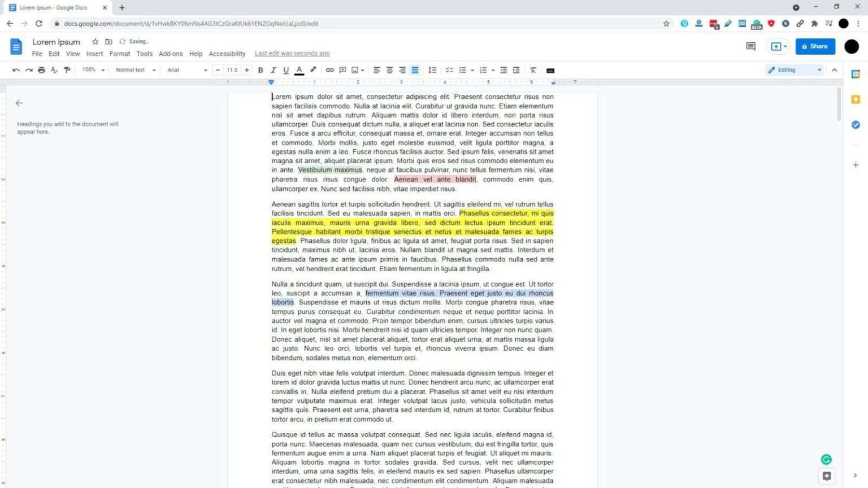Add a comment via the comment icon
Screen dimensions: 868x488
tap(342, 69)
